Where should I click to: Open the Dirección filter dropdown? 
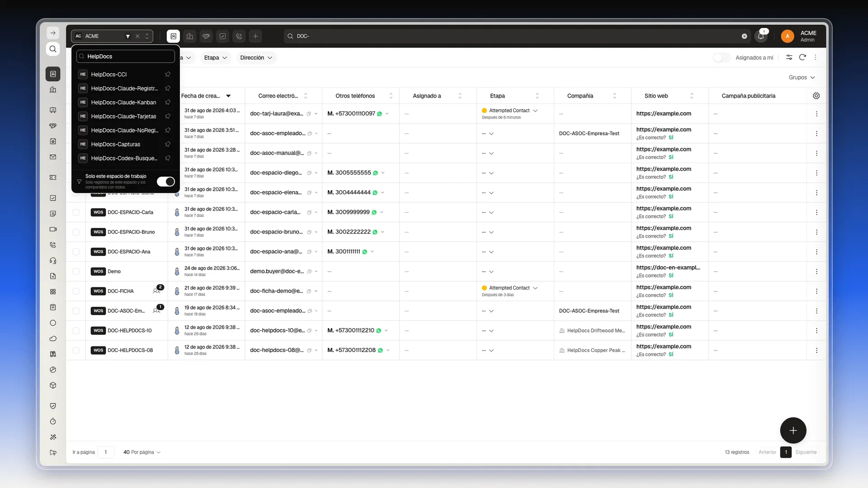coord(256,57)
